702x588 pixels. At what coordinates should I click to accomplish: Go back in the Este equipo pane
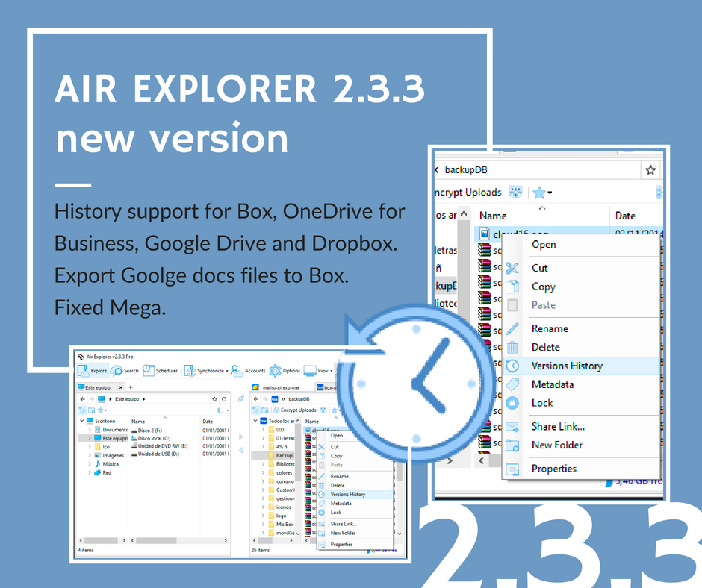[82, 398]
